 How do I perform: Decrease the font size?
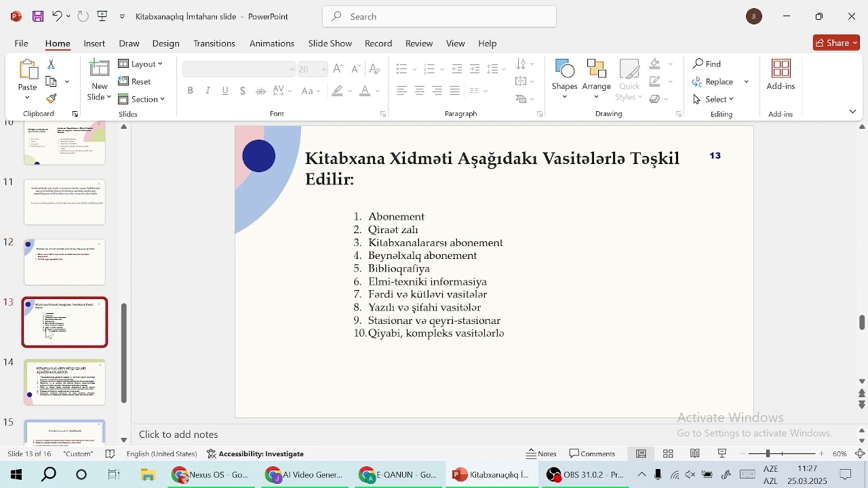pos(357,69)
